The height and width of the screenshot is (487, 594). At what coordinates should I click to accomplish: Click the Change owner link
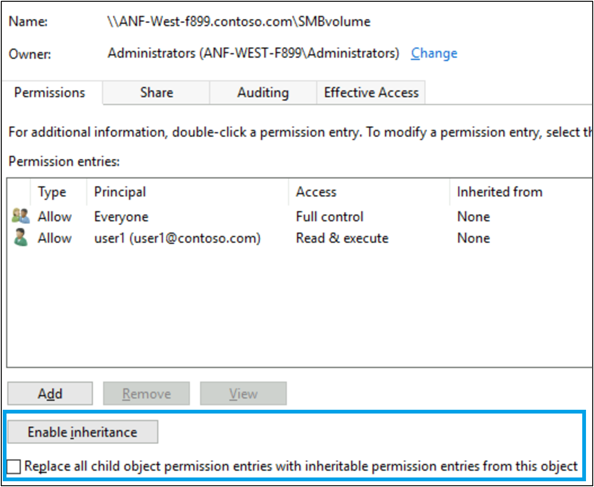point(434,53)
